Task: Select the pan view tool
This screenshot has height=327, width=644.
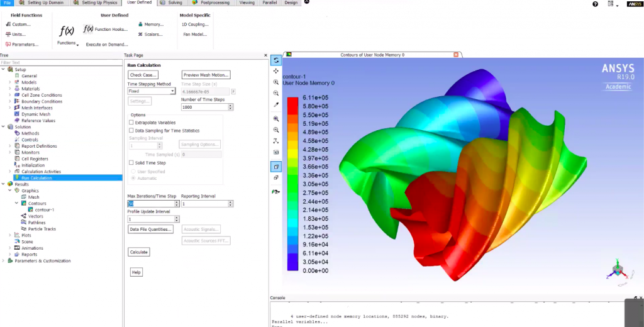Action: point(276,71)
